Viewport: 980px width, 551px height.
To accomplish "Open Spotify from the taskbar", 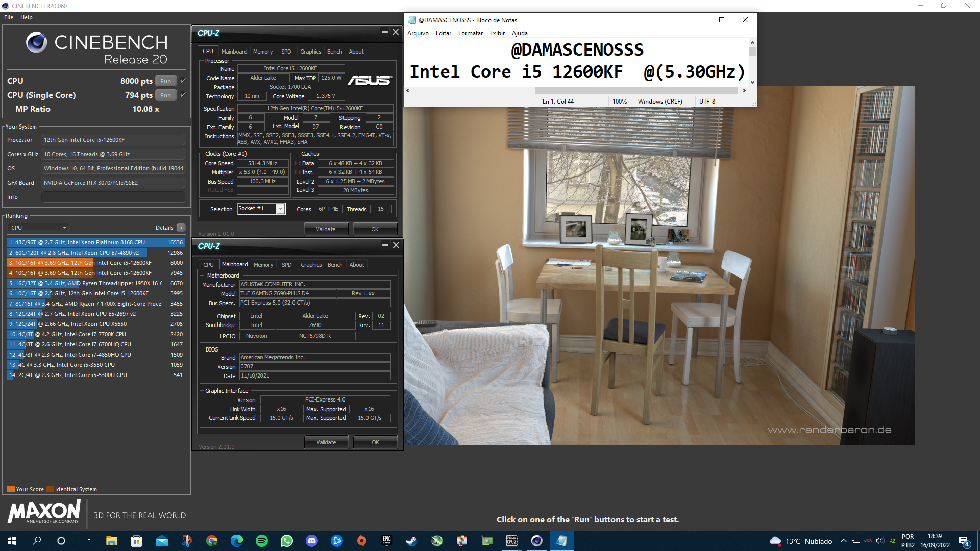I will (262, 541).
